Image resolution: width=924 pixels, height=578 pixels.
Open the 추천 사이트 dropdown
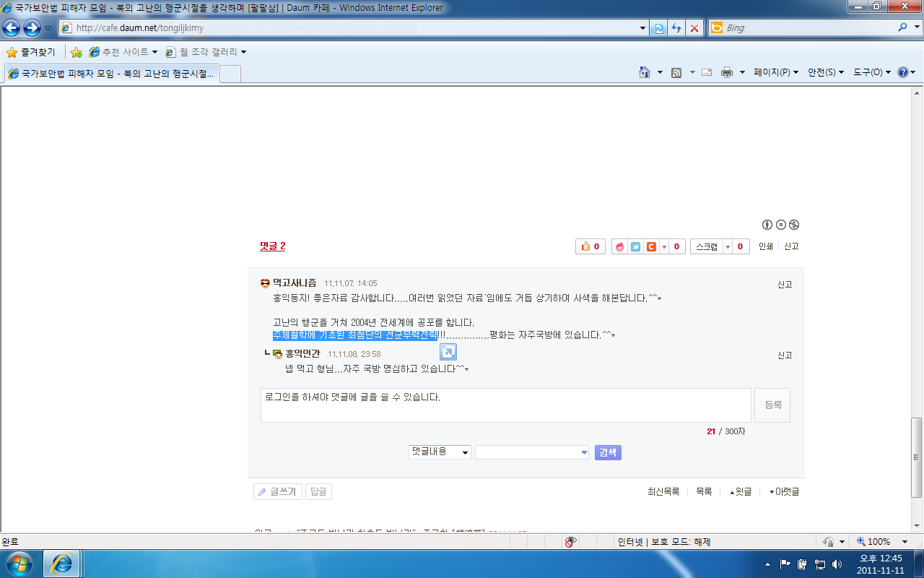(123, 52)
